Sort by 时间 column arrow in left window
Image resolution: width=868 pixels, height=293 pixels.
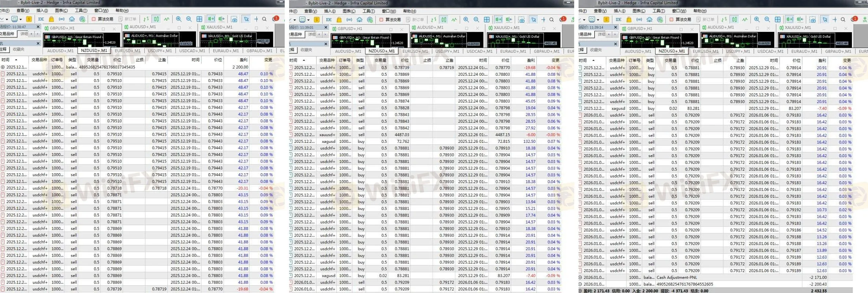coord(16,60)
